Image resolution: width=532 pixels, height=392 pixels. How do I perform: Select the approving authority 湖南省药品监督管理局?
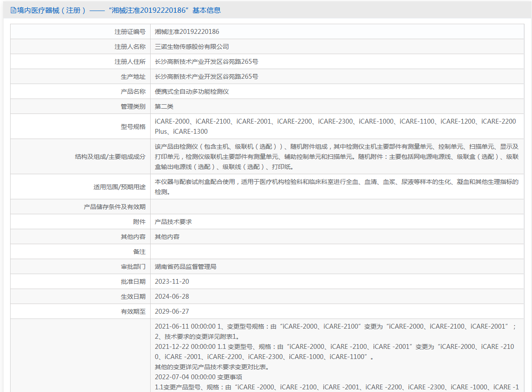click(185, 267)
